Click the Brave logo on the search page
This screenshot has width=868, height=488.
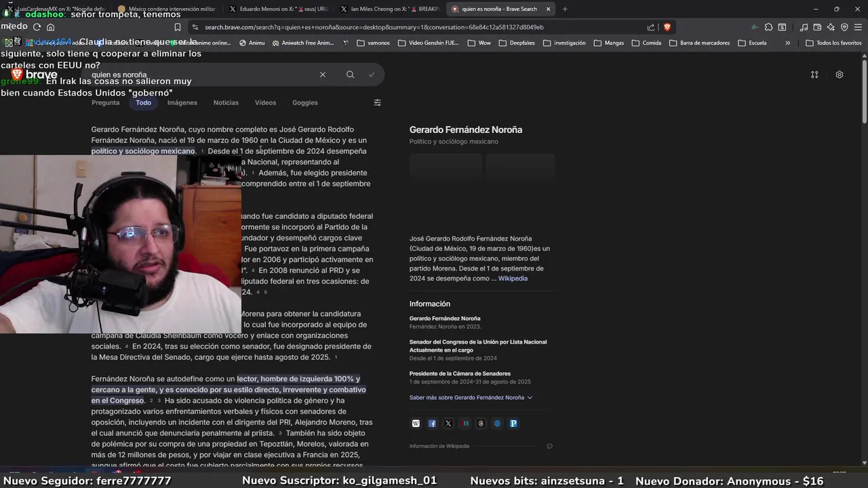coord(34,75)
